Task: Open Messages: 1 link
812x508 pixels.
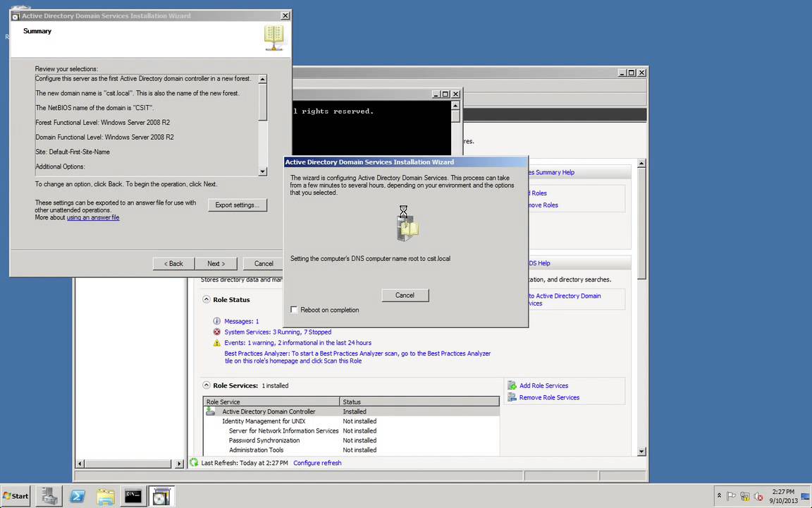Action: (241, 322)
